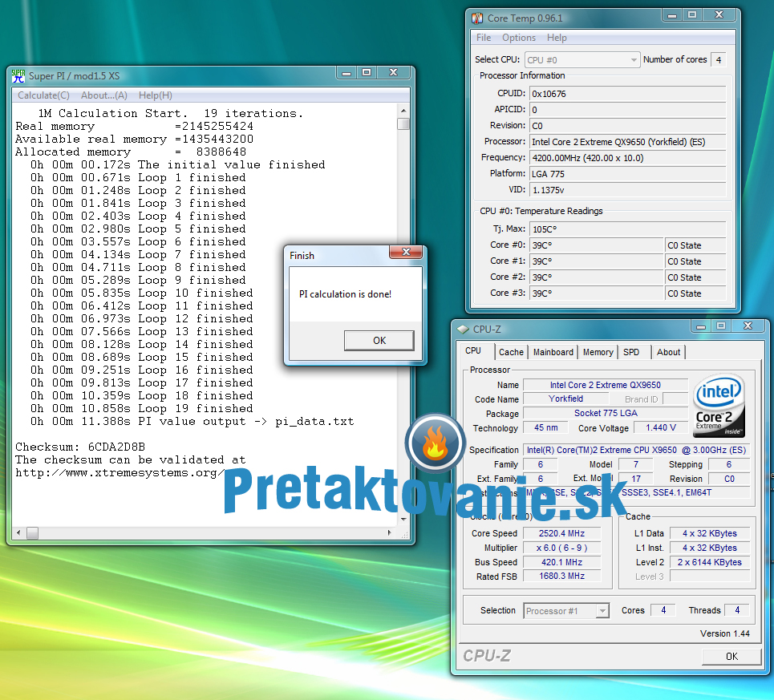Switch to the Cache tab in CPU-Z

coord(511,352)
